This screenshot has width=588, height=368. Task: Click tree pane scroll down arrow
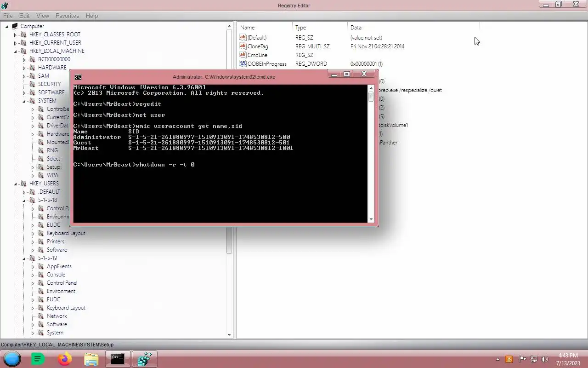[230, 334]
